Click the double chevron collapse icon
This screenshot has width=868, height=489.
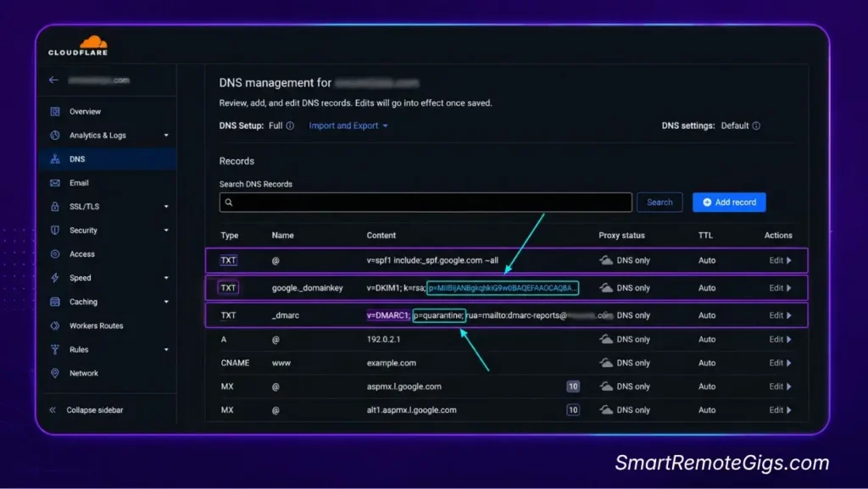53,410
